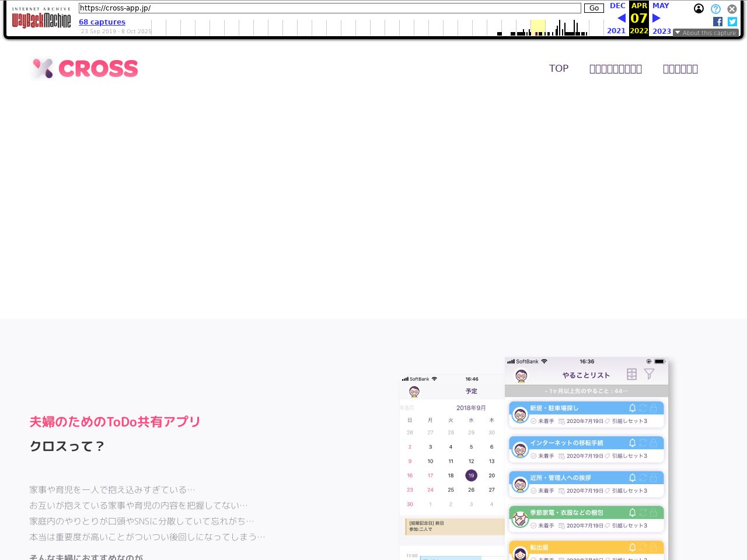Image resolution: width=747 pixels, height=560 pixels.
Task: Click bell icon on 新居・駐車場探し task
Action: (x=632, y=408)
